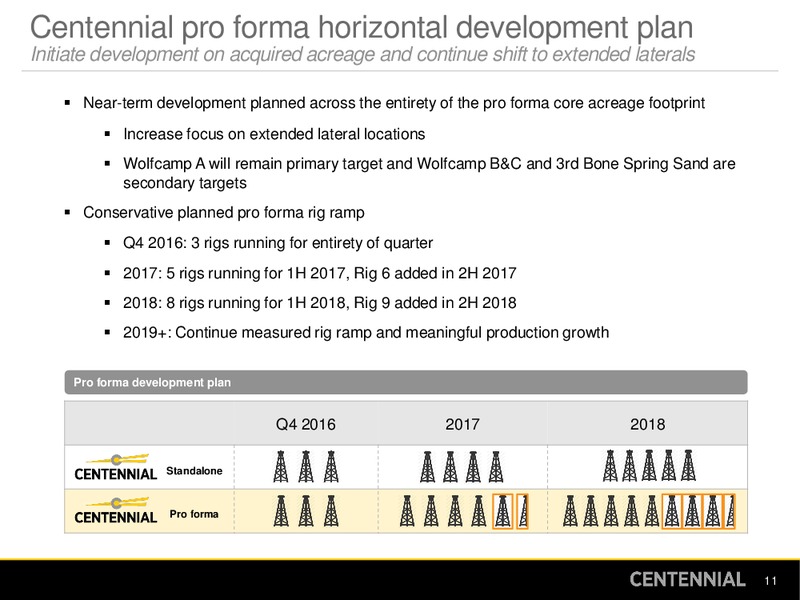Viewport: 800px width, 600px height.
Task: Click the orange-boxed half rig in Pro forma 2017
Action: 522,511
